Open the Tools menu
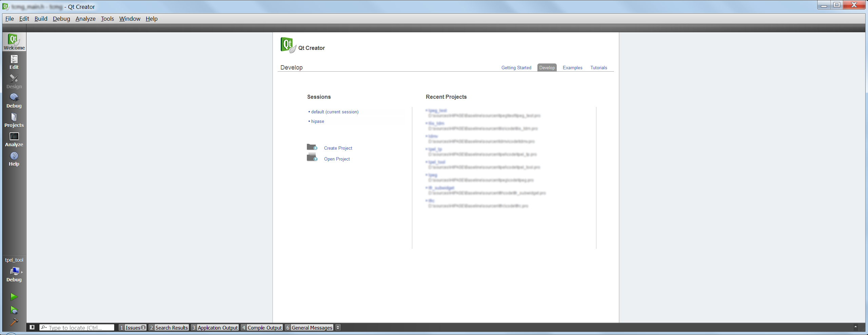Image resolution: width=868 pixels, height=335 pixels. 107,19
